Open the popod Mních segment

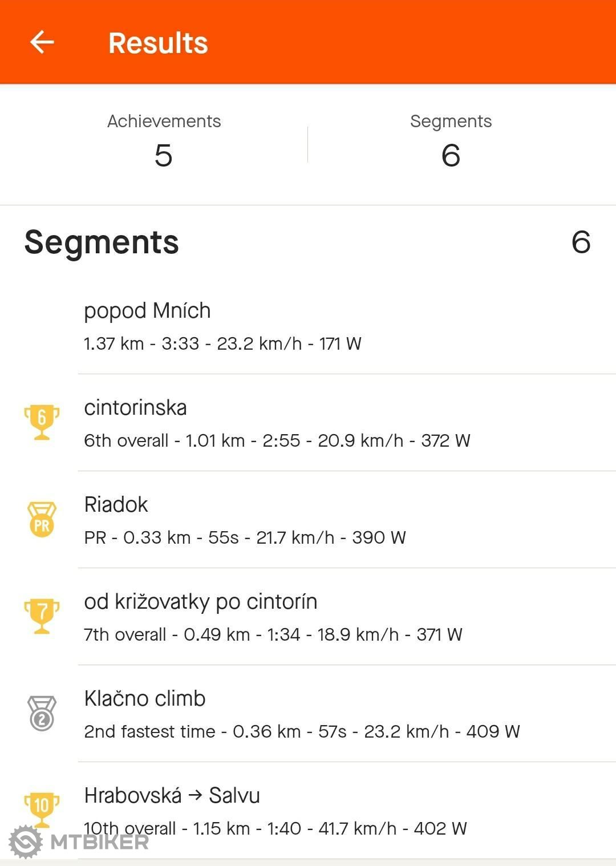[x=308, y=326]
